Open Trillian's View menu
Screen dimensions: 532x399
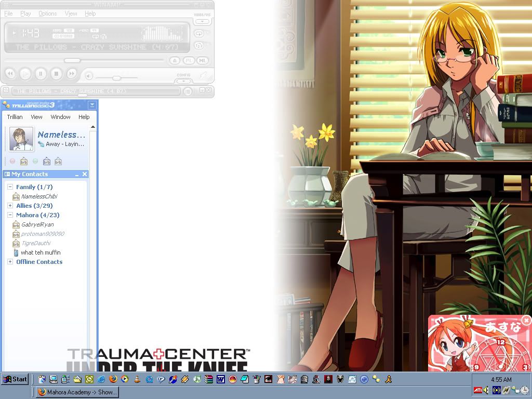pos(37,117)
